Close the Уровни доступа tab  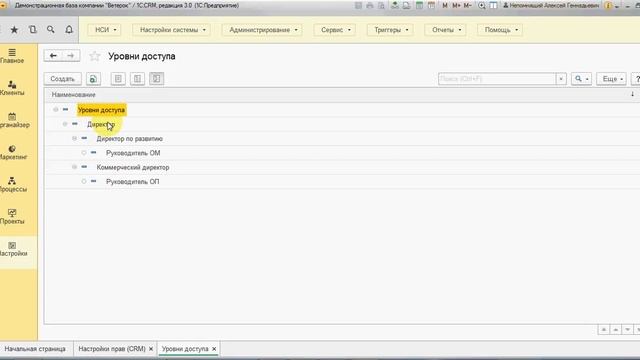[214, 349]
